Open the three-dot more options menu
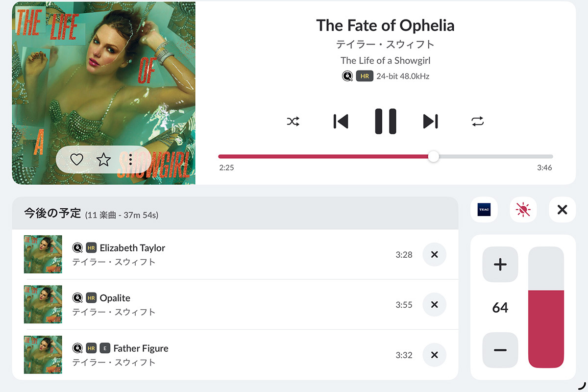Screen dimensions: 588x392 click(x=130, y=159)
